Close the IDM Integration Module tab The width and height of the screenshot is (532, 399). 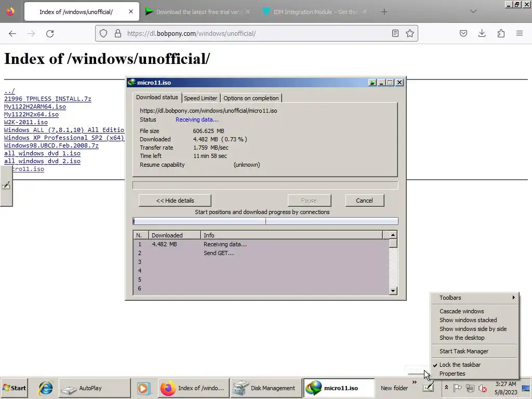pyautogui.click(x=365, y=12)
